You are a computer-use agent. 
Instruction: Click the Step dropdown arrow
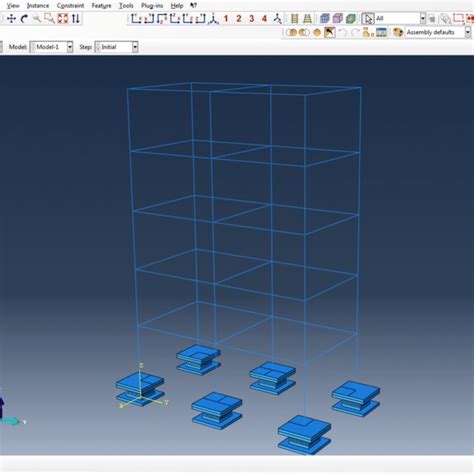[135, 47]
